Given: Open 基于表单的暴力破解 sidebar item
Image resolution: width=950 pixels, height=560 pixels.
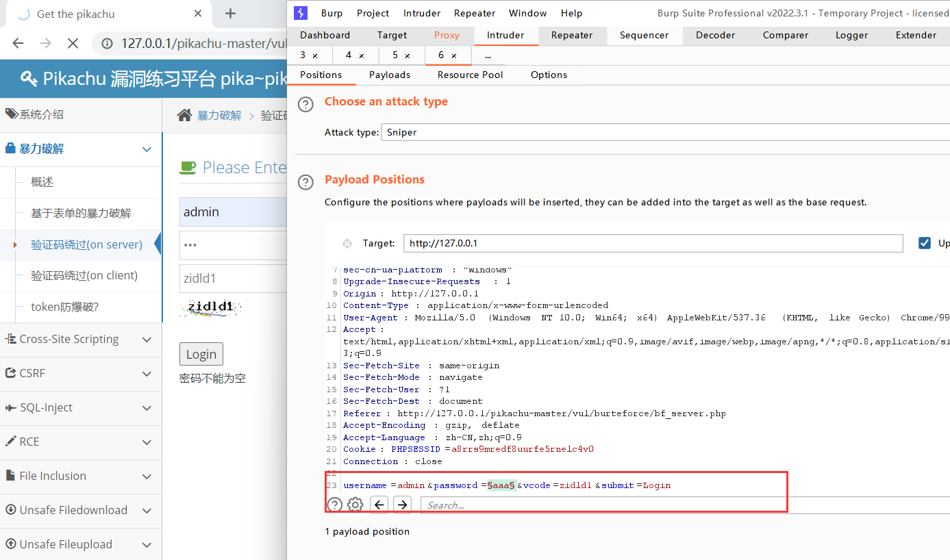Looking at the screenshot, I should 81,214.
